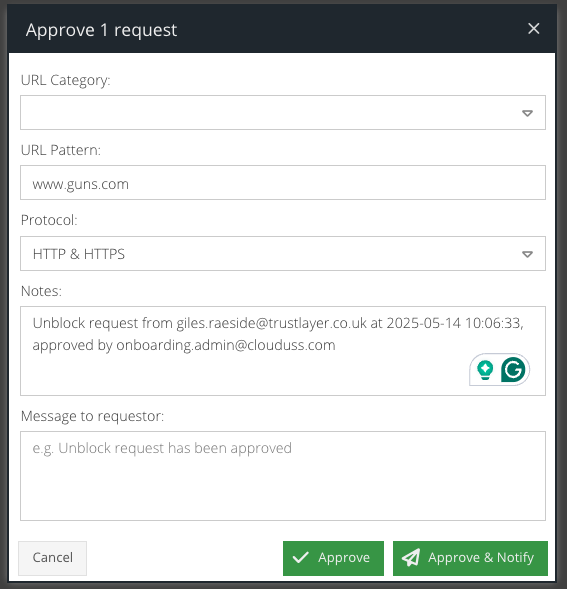The height and width of the screenshot is (589, 567).
Task: Click the URL Category dropdown arrow
Action: (528, 113)
